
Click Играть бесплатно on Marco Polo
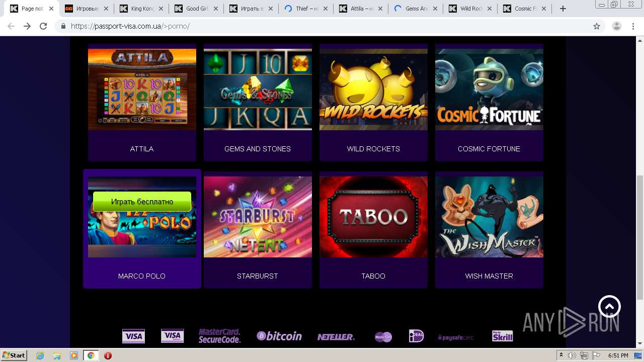point(142,202)
